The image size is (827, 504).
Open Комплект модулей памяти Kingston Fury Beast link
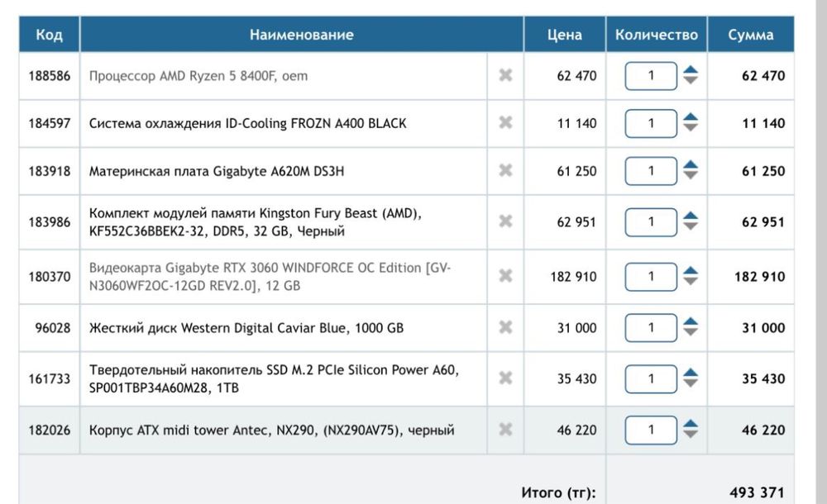tap(256, 222)
